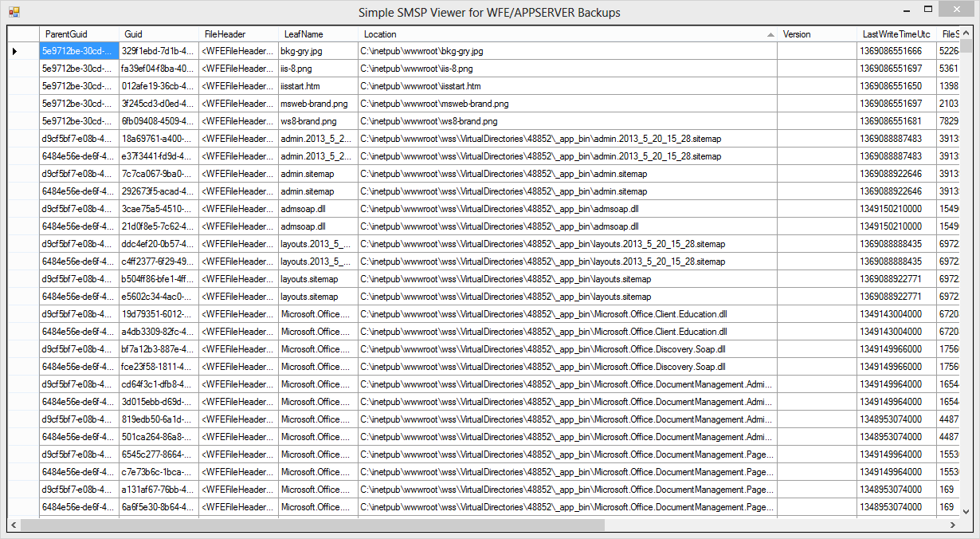Select the Location cell C:\inetpub\wwwroot\msweb-brand.png
Screen dimensions: 980x539
(x=567, y=104)
